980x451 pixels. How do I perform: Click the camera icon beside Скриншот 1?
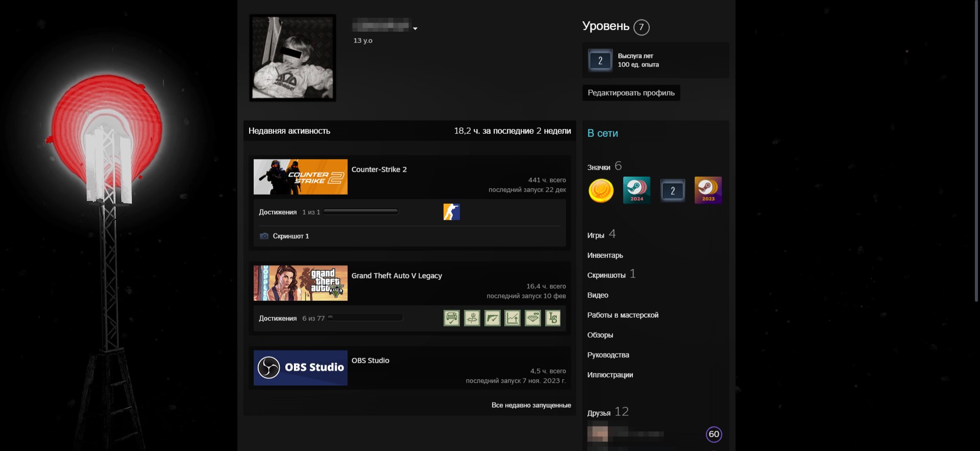pos(264,236)
